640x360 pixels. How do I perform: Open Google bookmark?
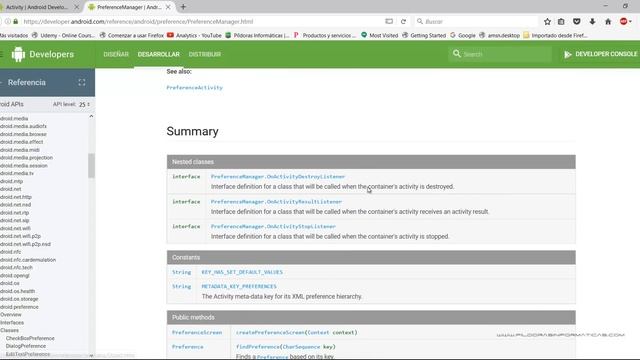tap(463, 36)
